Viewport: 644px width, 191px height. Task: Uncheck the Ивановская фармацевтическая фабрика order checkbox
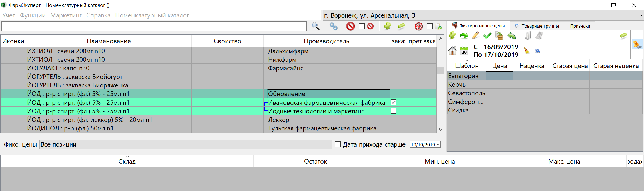(x=394, y=102)
